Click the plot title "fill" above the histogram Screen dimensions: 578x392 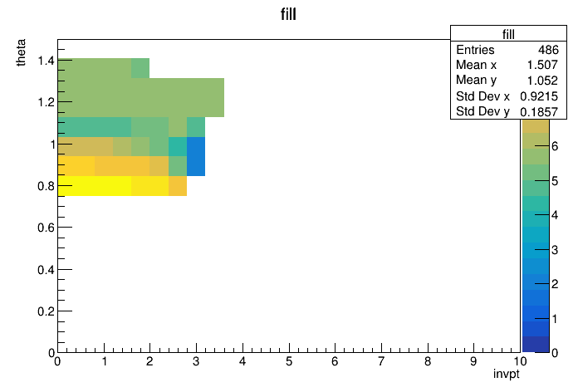pos(288,14)
